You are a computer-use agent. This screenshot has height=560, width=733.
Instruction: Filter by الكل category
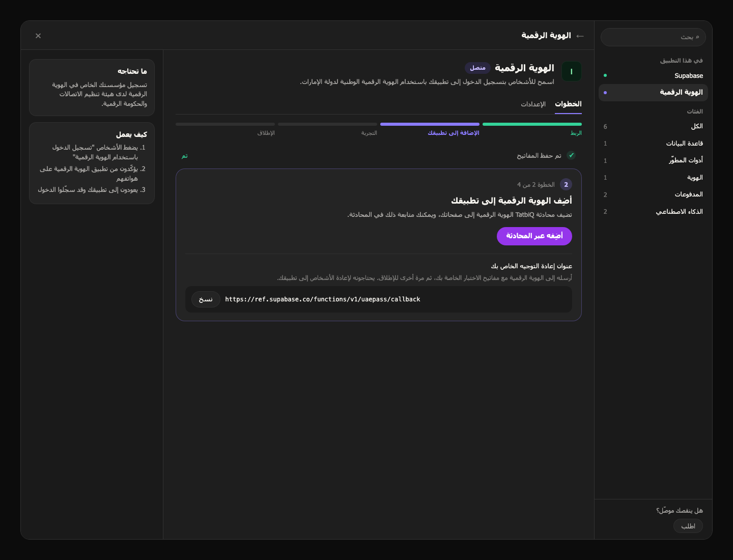pos(653,127)
